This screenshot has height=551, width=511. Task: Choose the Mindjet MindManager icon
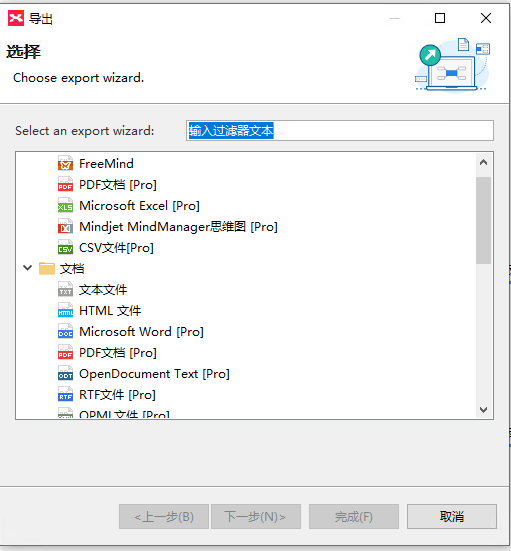click(x=65, y=227)
